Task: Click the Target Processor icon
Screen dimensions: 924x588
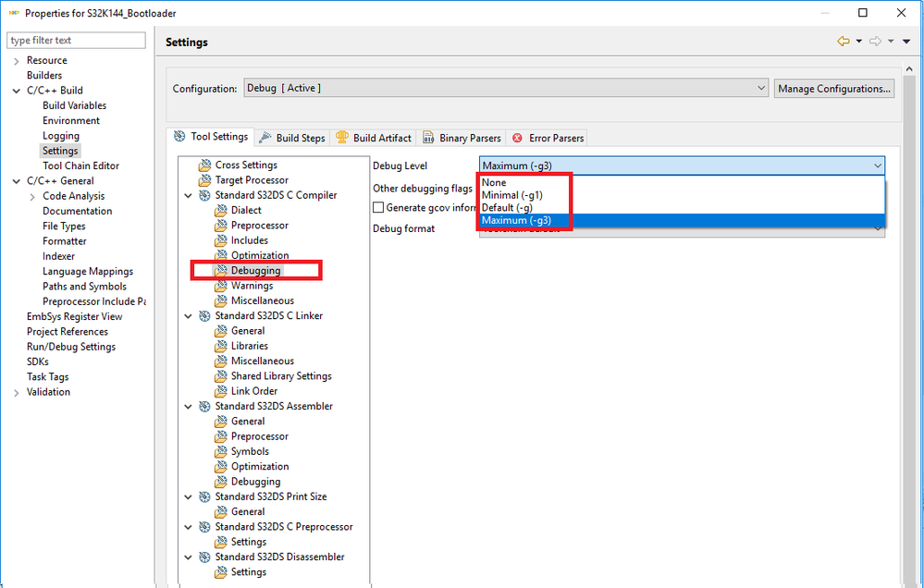Action: click(204, 180)
